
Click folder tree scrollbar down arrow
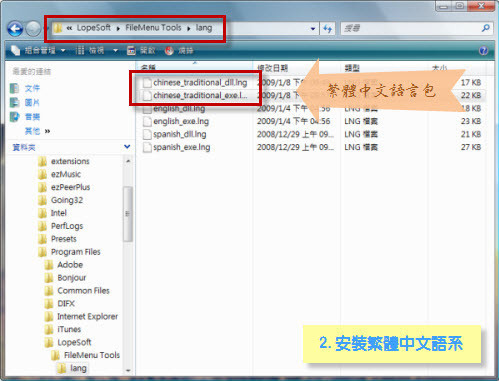point(128,370)
